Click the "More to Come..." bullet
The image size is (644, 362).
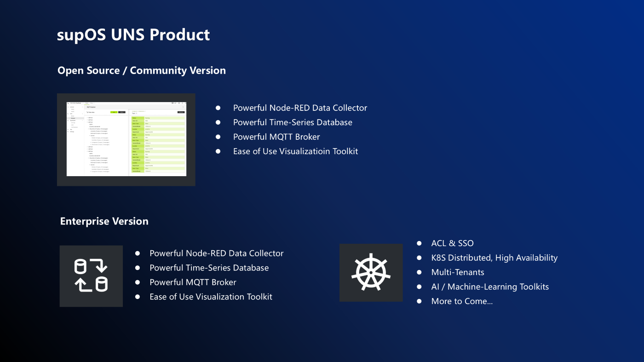462,301
